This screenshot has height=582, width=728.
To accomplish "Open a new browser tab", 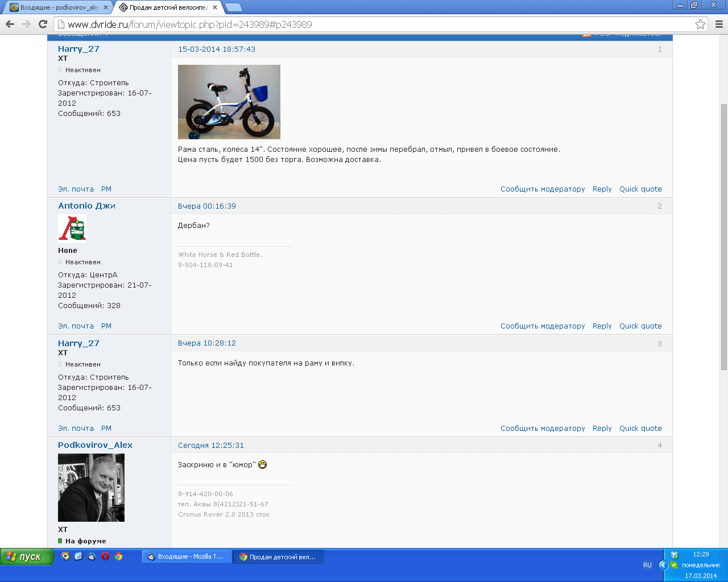I will tap(233, 7).
